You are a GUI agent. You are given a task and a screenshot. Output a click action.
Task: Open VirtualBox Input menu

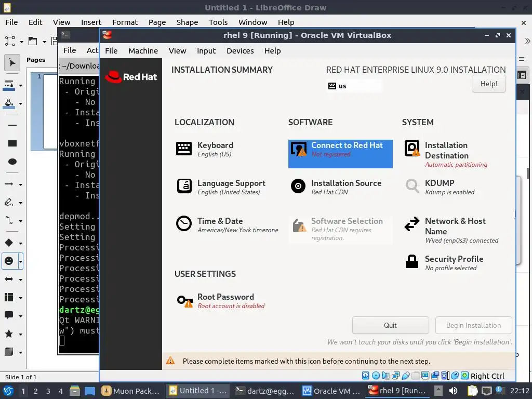click(206, 51)
